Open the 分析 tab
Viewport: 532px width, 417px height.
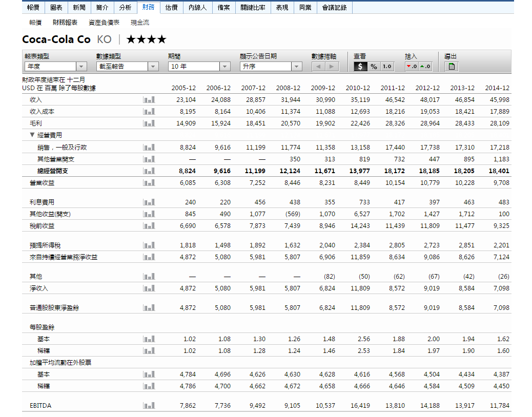tap(125, 8)
